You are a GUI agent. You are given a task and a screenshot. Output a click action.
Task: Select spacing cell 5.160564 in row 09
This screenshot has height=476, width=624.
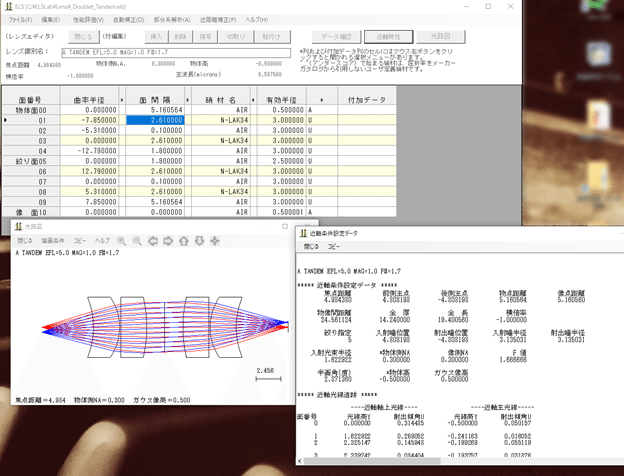[x=155, y=202]
